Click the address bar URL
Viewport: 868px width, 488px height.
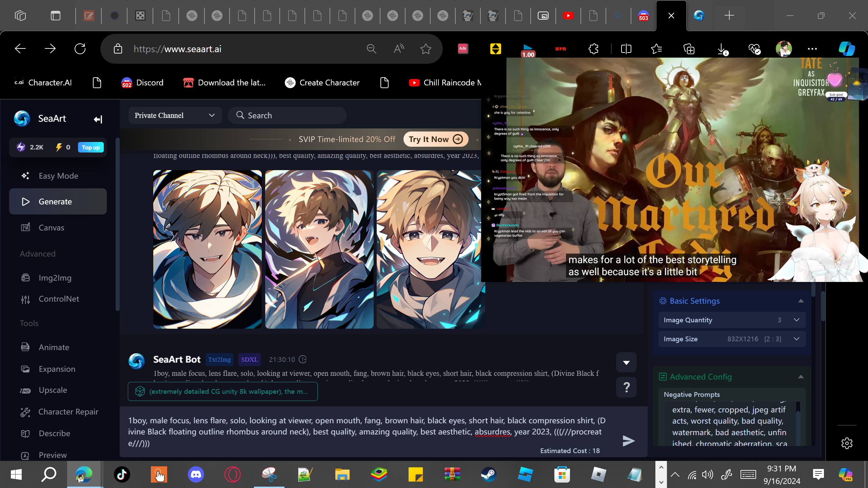click(177, 49)
